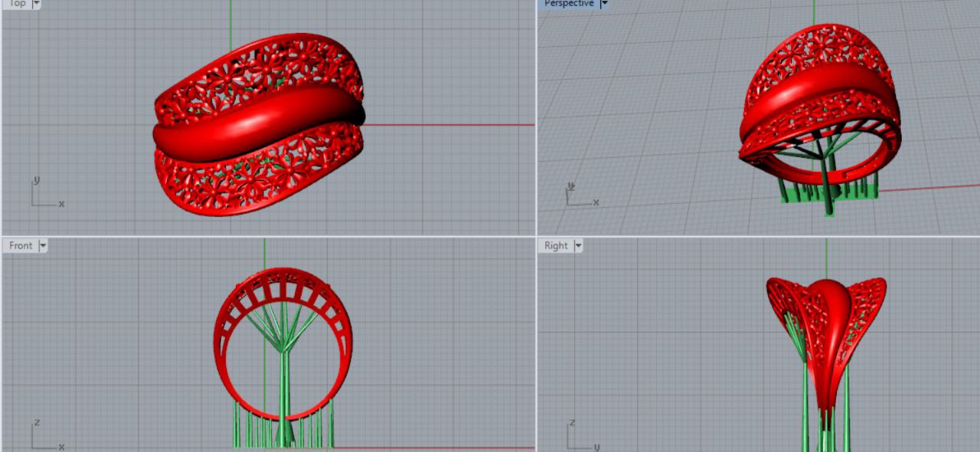Click the Top viewport title label
The width and height of the screenshot is (980, 452).
click(x=17, y=4)
